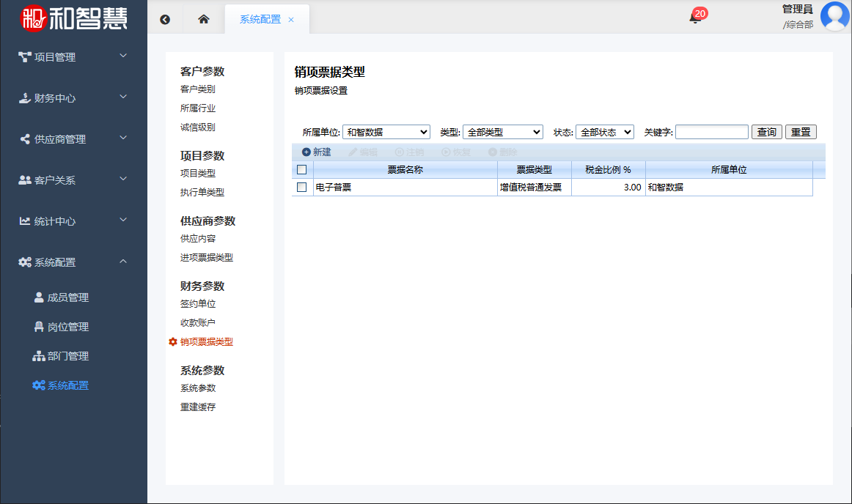Click the 部门管理 org chart icon
Image resolution: width=852 pixels, height=504 pixels.
[39, 356]
